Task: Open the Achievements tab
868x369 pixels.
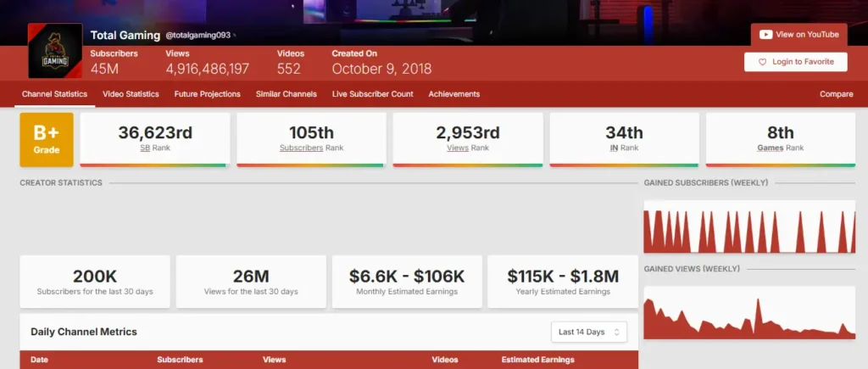Action: click(x=454, y=94)
